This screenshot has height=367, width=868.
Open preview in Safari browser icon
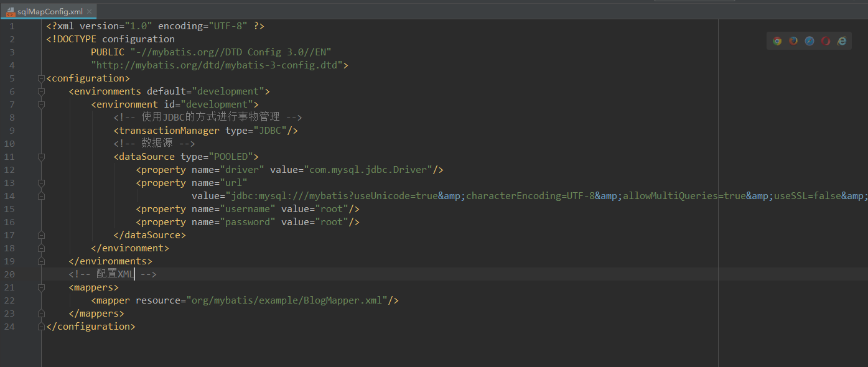810,41
